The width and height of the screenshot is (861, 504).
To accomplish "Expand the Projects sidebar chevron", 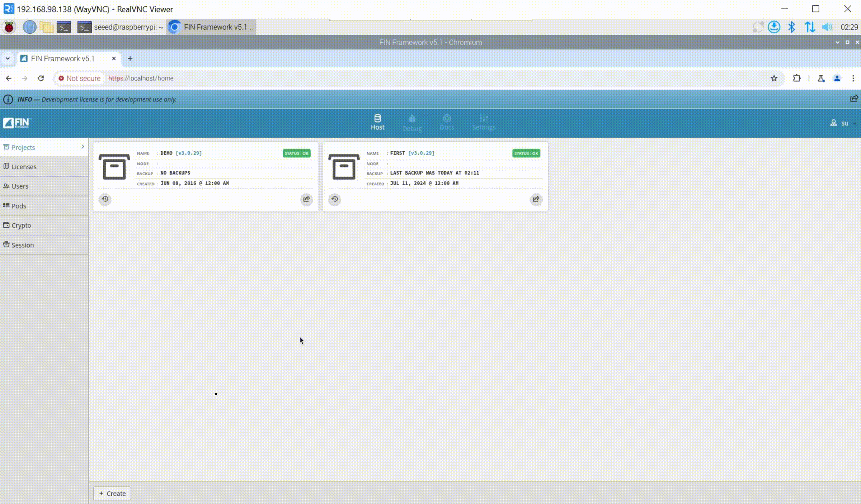I will [83, 147].
